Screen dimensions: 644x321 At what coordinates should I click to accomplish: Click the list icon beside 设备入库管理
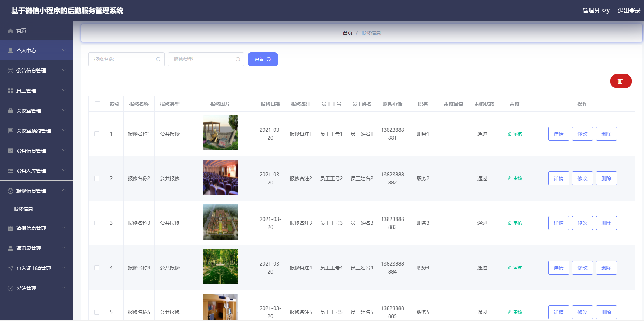click(11, 171)
